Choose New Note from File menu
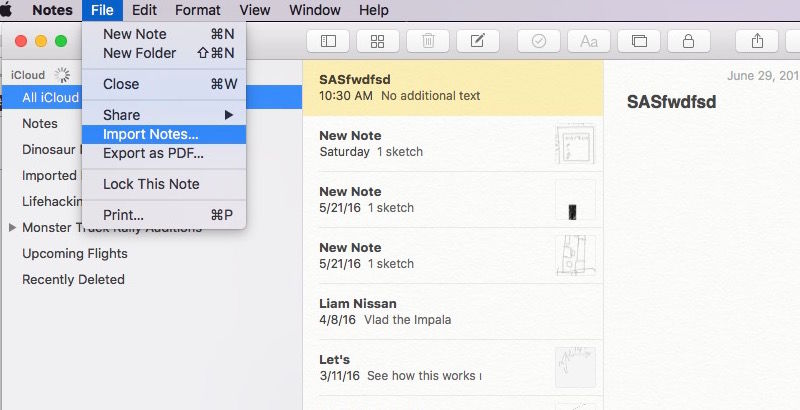 pos(164,34)
